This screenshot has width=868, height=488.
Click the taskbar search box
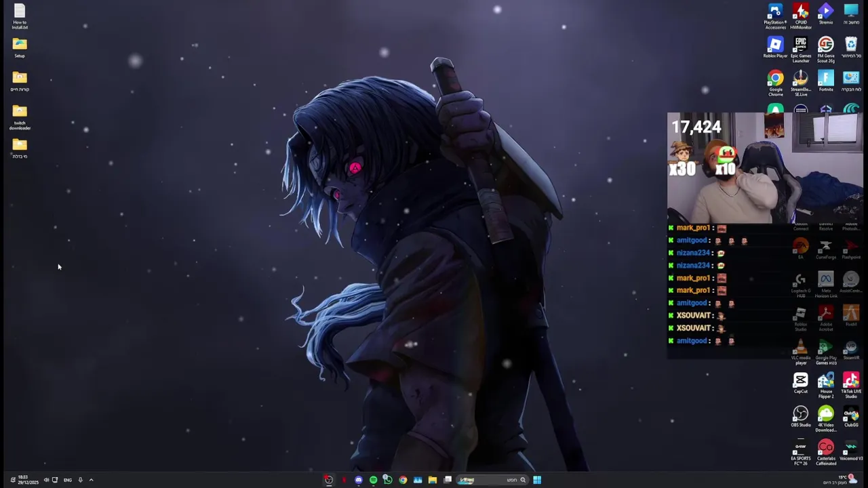[492, 480]
